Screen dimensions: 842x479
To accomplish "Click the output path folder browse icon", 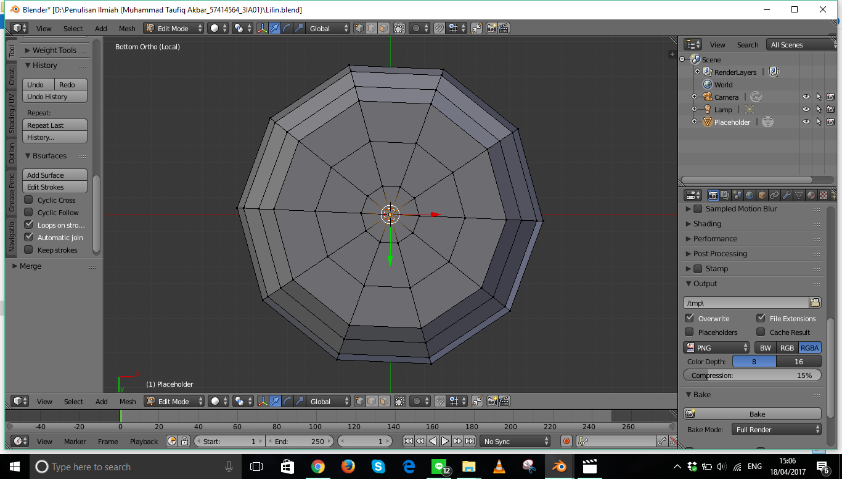I will [x=815, y=302].
